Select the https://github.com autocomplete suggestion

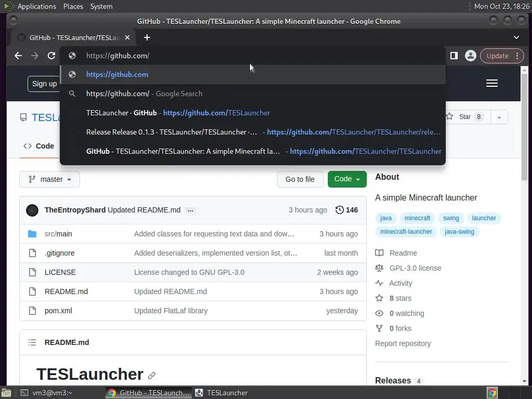253,75
